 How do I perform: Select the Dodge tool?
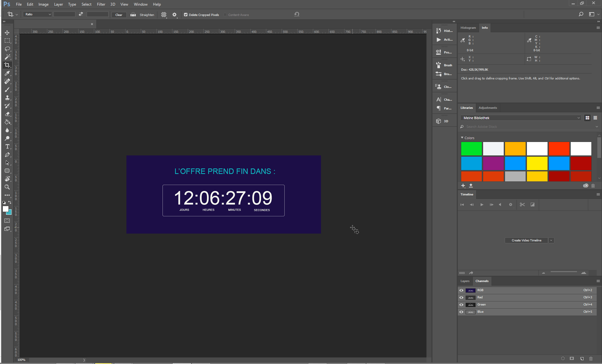[7, 138]
